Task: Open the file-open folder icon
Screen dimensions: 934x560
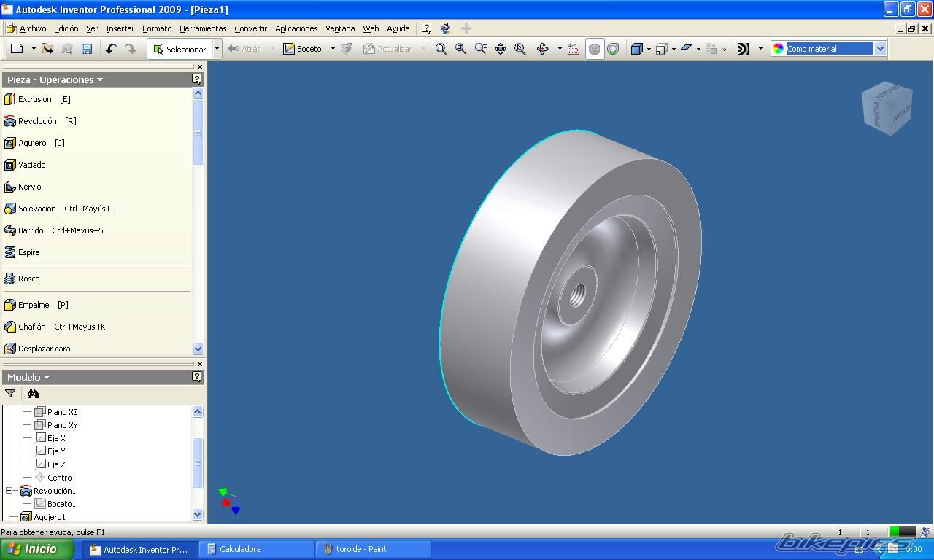Action: pos(47,49)
